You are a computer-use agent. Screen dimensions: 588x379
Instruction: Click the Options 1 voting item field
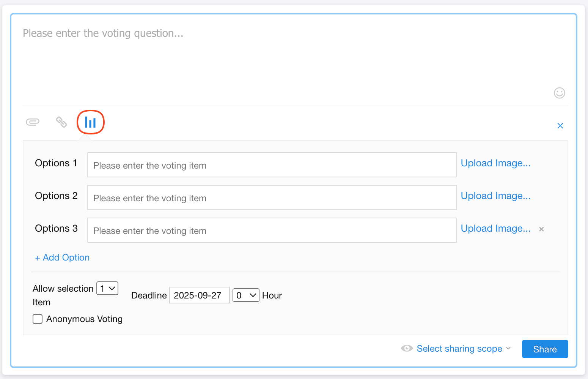click(x=272, y=165)
